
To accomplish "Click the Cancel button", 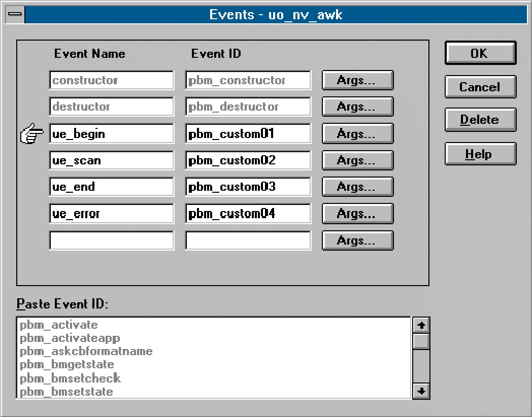I will [480, 87].
